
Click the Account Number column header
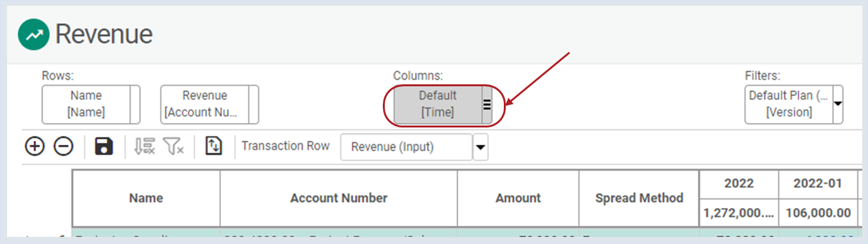click(x=339, y=198)
